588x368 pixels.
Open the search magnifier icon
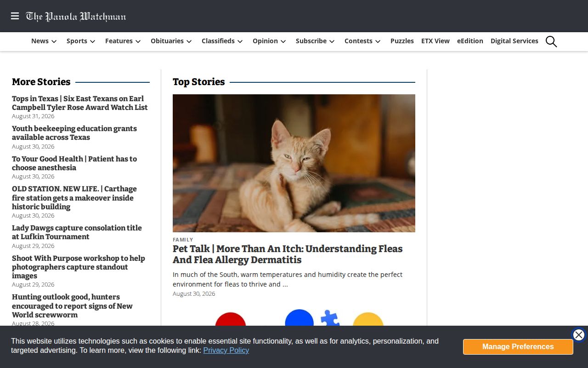pyautogui.click(x=551, y=41)
